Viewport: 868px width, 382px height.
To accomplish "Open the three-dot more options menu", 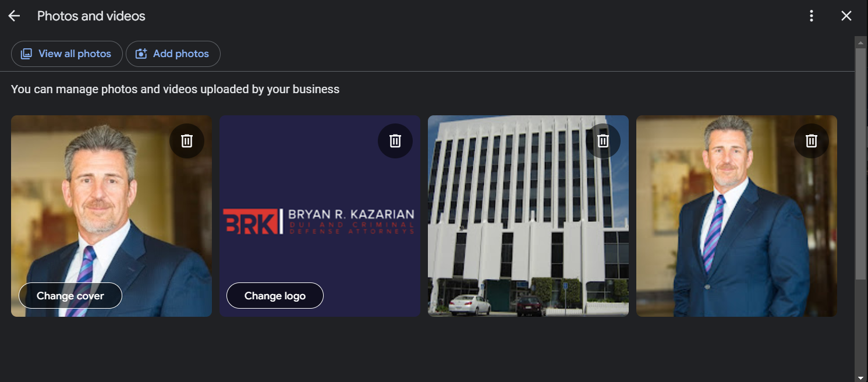I will [812, 16].
